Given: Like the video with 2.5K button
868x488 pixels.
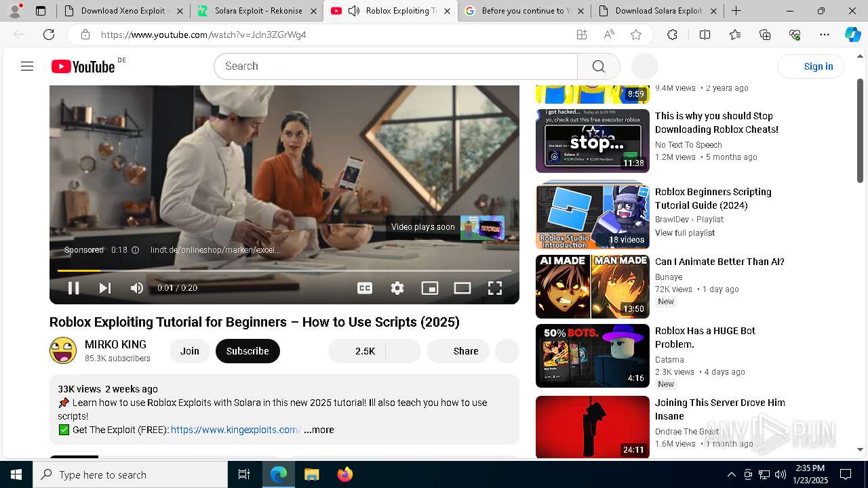Looking at the screenshot, I should pyautogui.click(x=357, y=350).
